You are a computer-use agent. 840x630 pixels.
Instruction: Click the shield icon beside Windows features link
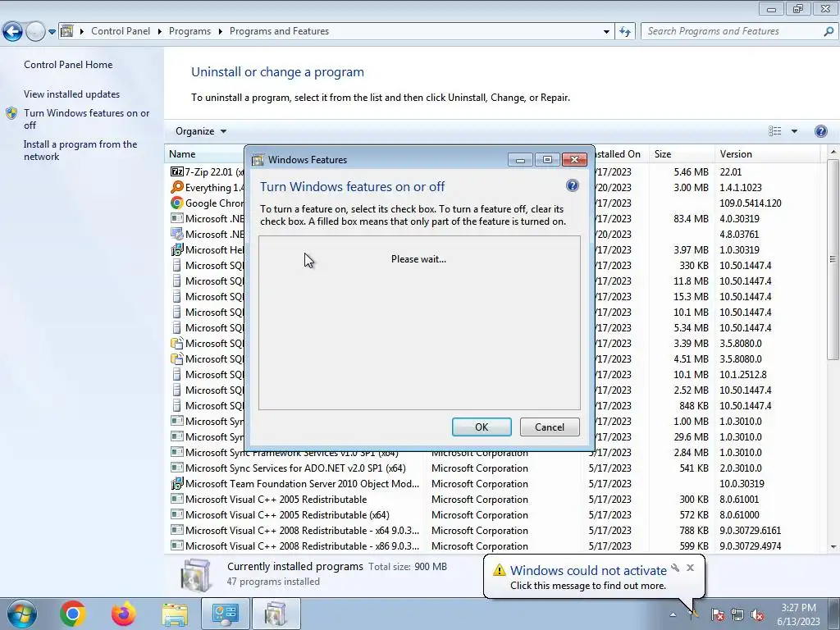point(11,113)
